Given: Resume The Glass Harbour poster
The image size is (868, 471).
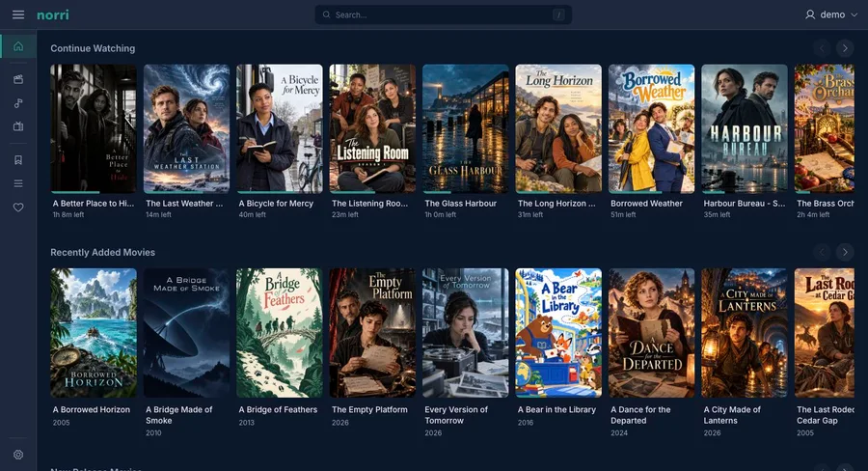Looking at the screenshot, I should click(466, 128).
